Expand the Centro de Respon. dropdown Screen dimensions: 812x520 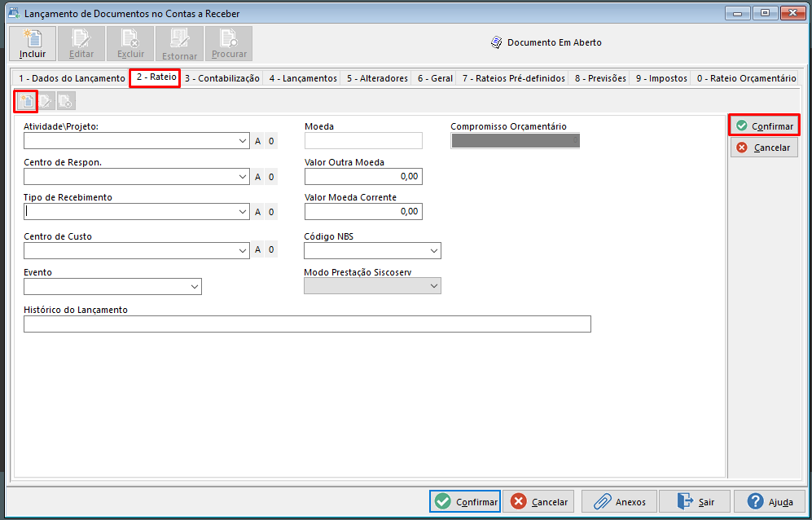(243, 177)
